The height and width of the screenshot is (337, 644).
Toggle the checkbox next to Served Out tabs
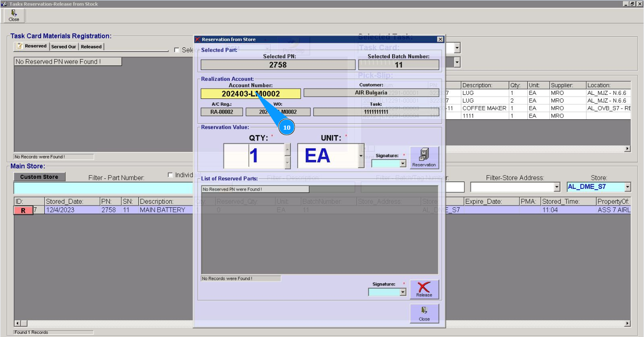coord(177,50)
